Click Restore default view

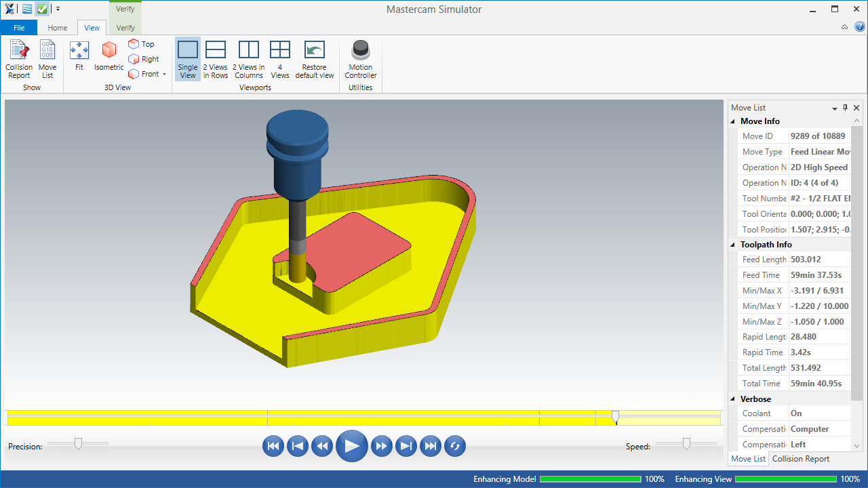tap(315, 58)
